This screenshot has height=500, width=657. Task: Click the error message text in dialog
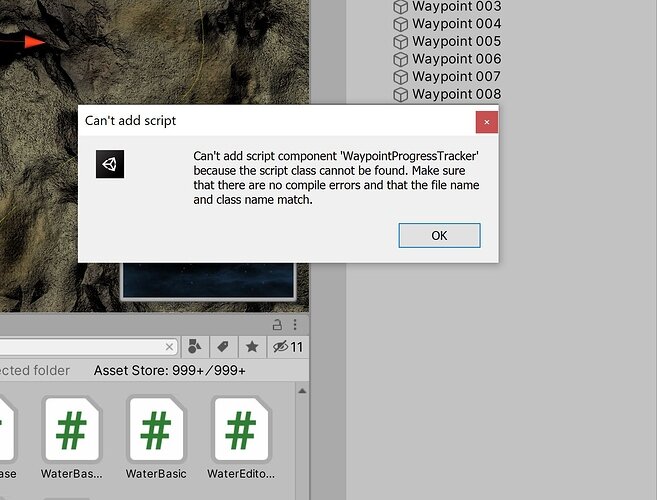[x=336, y=178]
